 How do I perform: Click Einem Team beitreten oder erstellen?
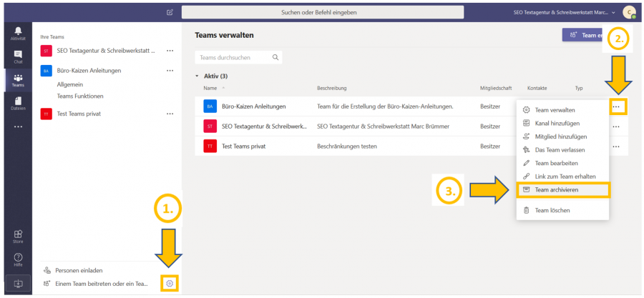click(102, 283)
